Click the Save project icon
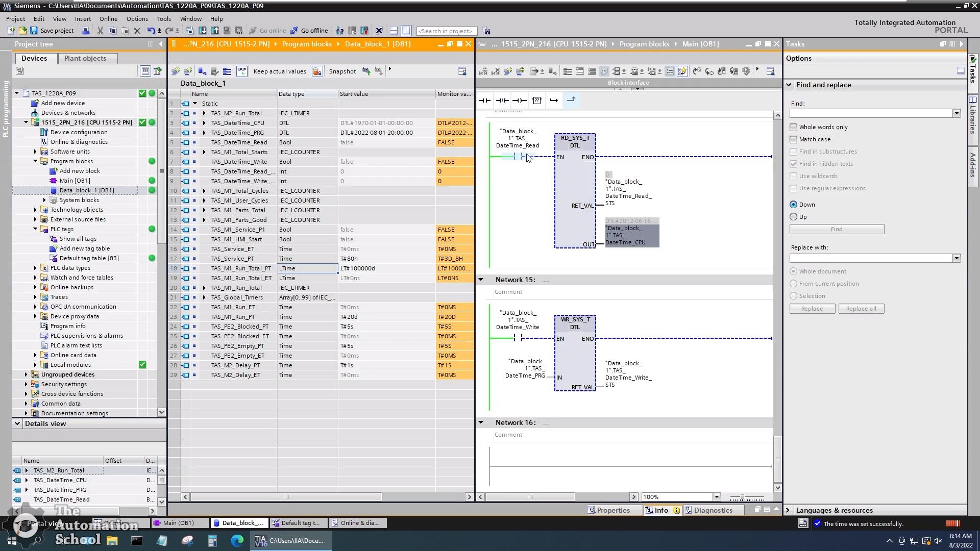 point(34,31)
